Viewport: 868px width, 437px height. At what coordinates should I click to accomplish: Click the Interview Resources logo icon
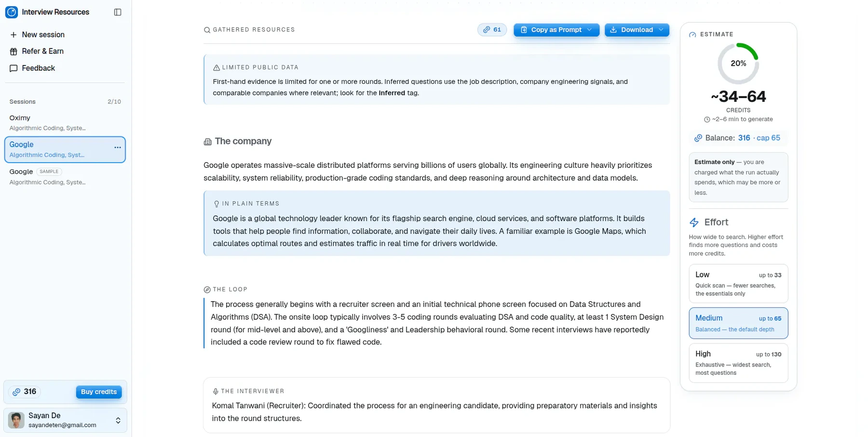click(x=12, y=12)
